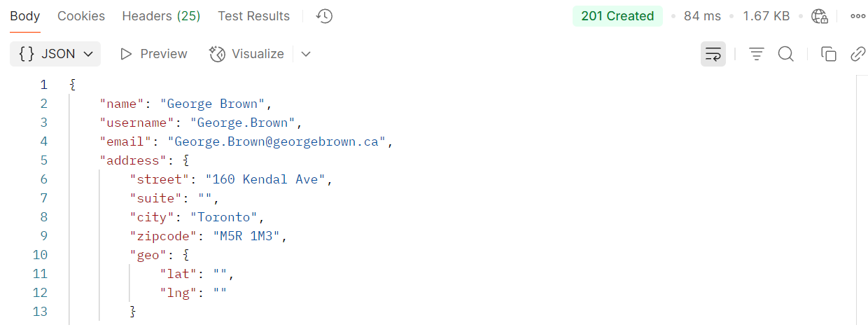
Task: Open the network globe lock icon
Action: 820,16
